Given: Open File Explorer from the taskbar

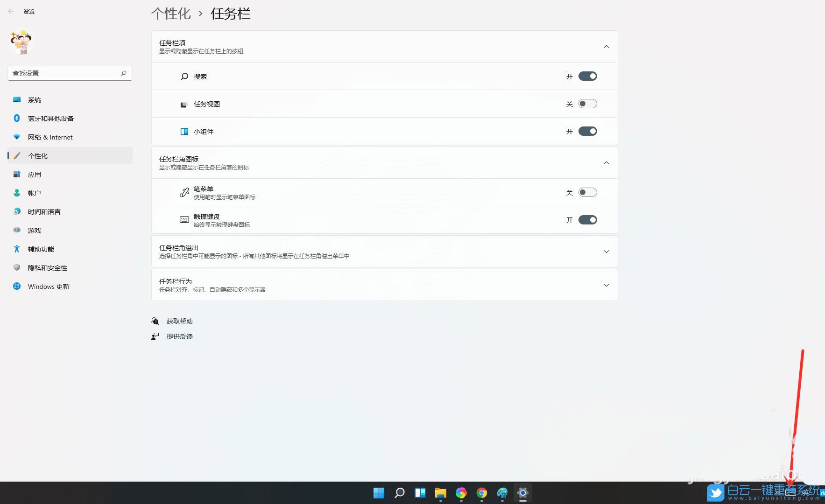Looking at the screenshot, I should [440, 493].
